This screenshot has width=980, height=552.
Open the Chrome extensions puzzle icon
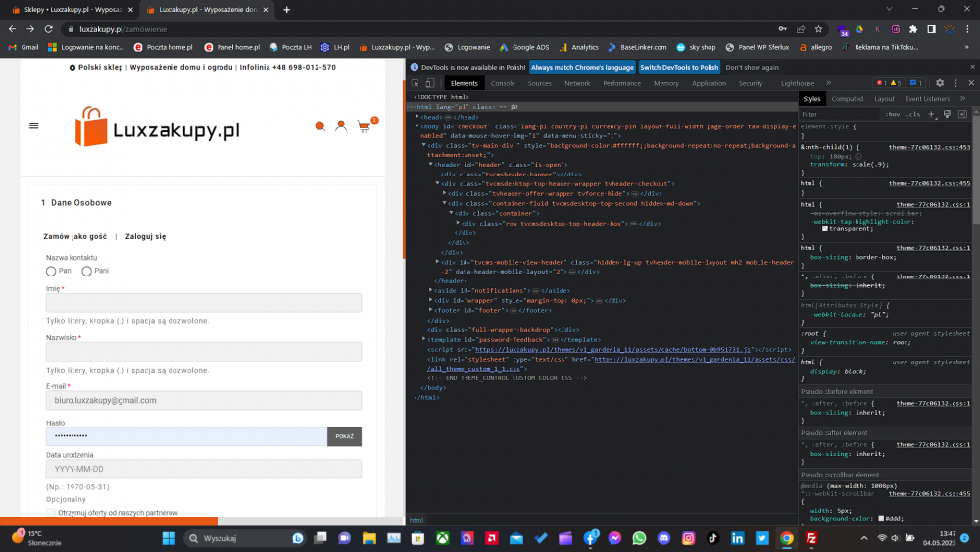click(913, 29)
